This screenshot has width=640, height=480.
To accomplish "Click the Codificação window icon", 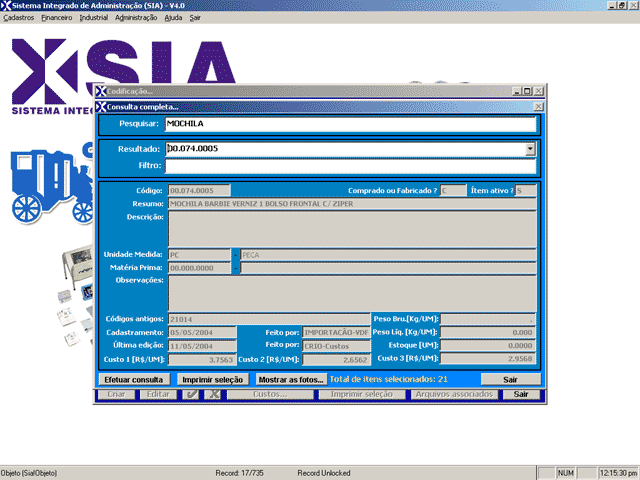I will click(101, 91).
